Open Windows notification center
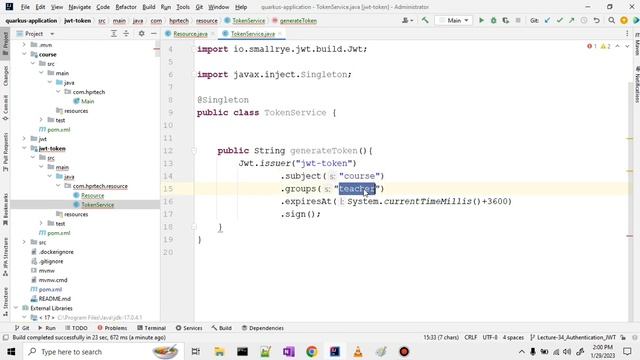The width and height of the screenshot is (640, 360). click(x=627, y=351)
